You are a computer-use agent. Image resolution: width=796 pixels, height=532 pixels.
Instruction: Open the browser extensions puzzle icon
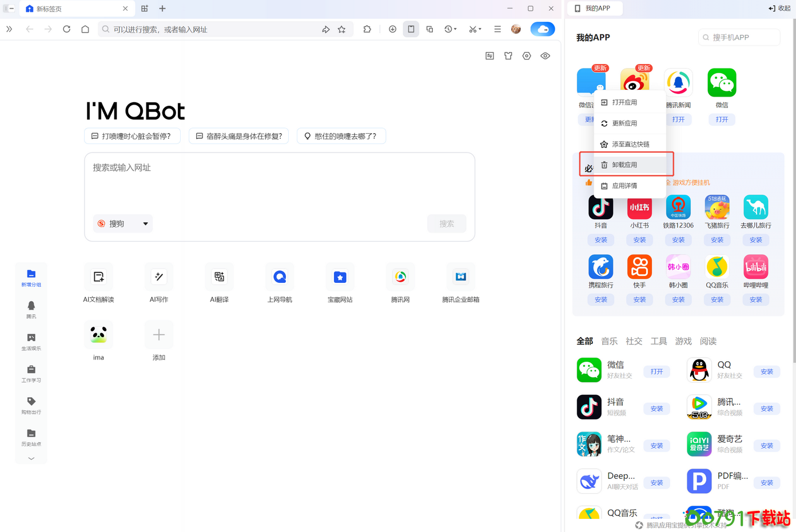pos(367,29)
